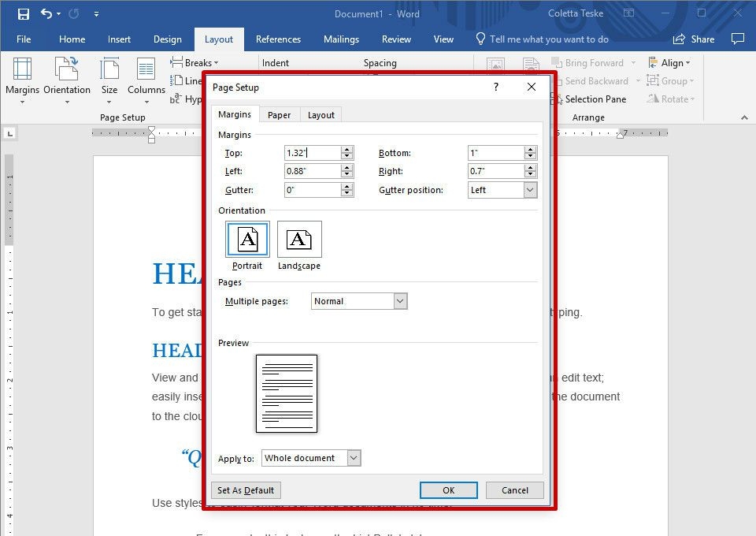Screen dimensions: 756x536
Task: Open the Multiple pages dropdown
Action: [x=400, y=301]
